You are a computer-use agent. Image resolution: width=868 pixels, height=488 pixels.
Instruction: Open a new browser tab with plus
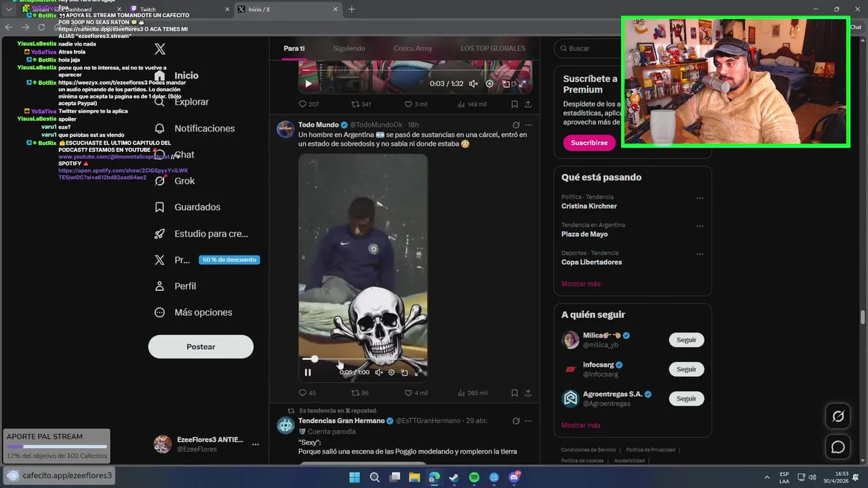351,9
